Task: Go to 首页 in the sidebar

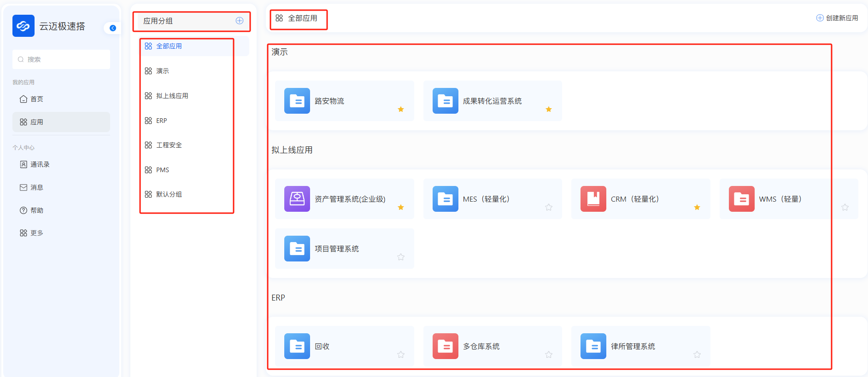Action: pos(37,99)
